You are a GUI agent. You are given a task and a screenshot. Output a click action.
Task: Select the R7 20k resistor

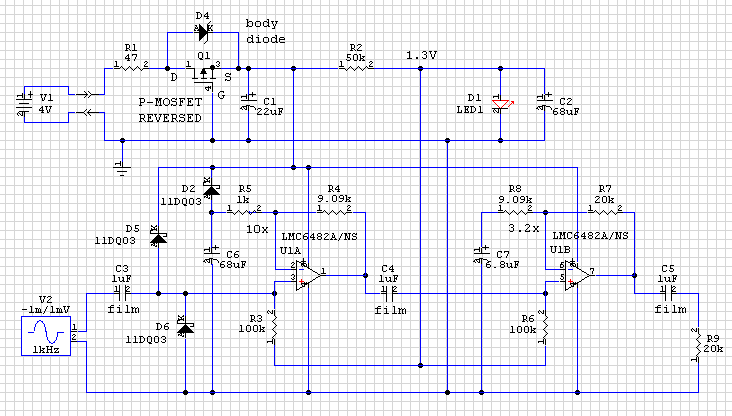605,211
